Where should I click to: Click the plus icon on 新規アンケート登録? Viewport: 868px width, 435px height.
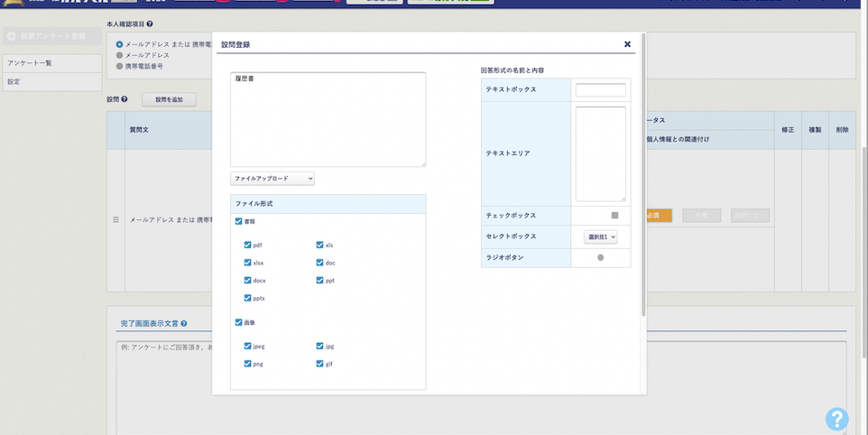click(12, 36)
